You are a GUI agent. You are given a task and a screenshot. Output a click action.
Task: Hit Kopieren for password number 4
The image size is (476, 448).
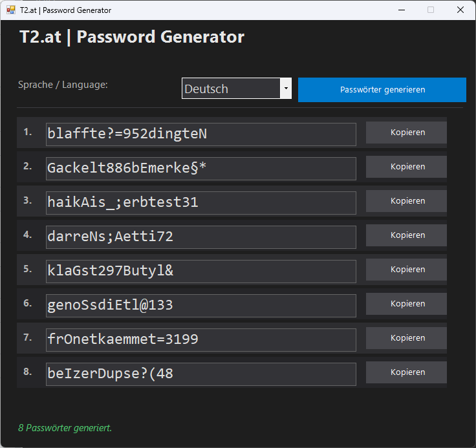tap(407, 235)
